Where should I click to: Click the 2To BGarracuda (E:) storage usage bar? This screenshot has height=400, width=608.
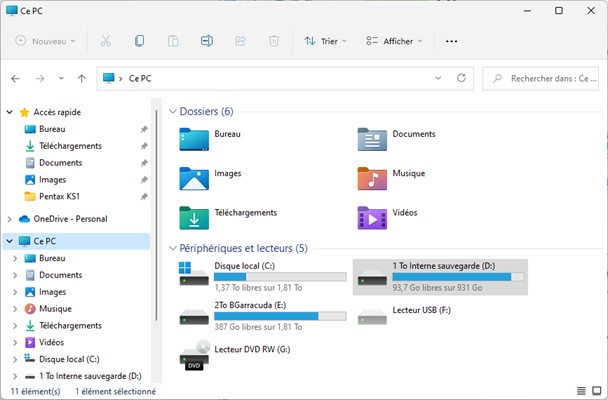280,316
